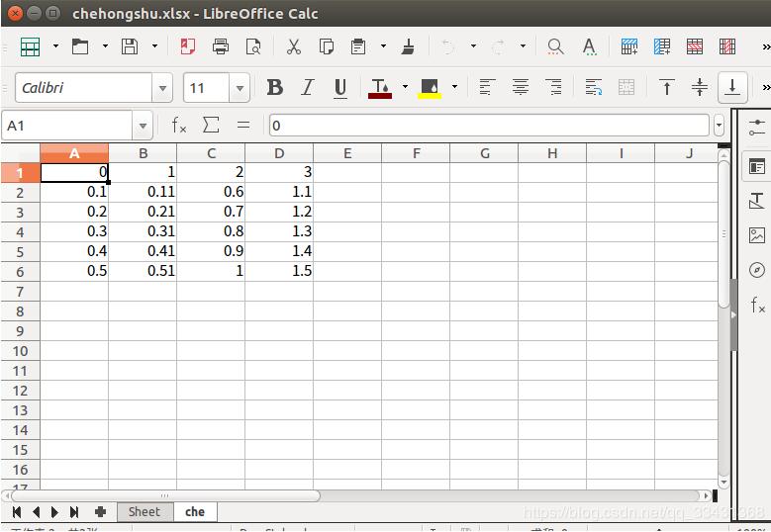Image resolution: width=771 pixels, height=532 pixels.
Task: Open the New document dropdown arrow
Action: (55, 46)
